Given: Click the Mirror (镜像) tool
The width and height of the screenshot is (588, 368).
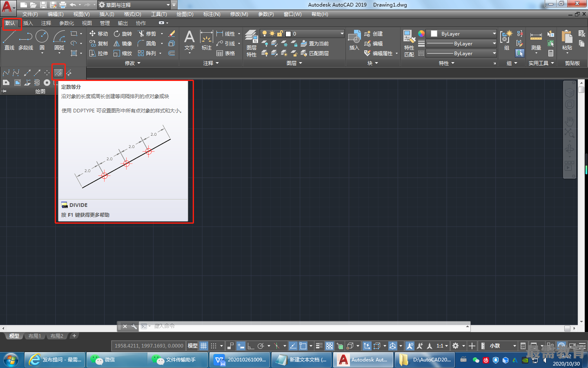Looking at the screenshot, I should pos(123,43).
